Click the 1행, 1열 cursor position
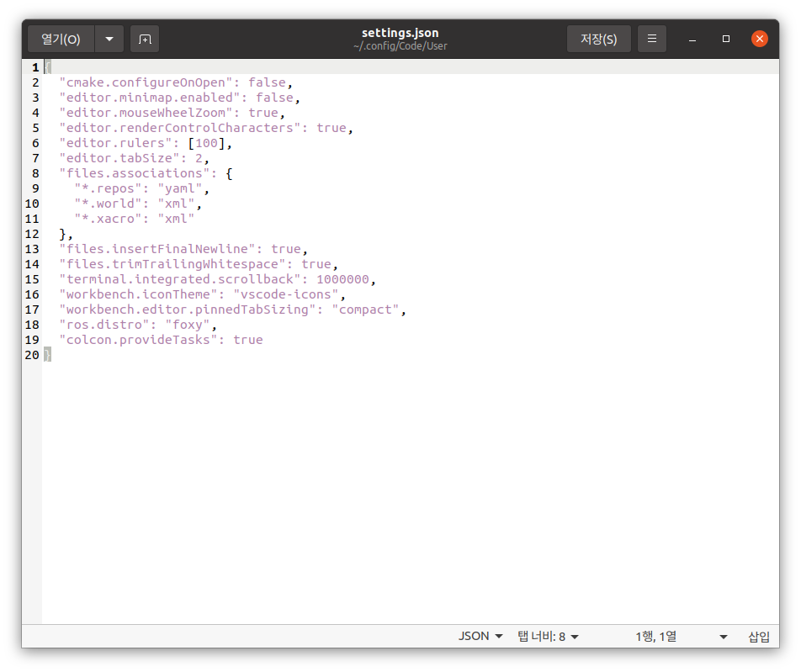This screenshot has width=801, height=672. 656,636
